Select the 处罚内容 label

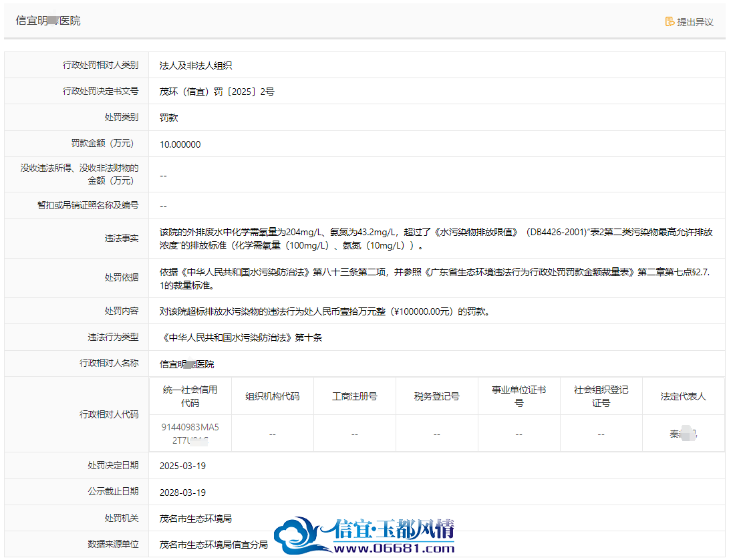pyautogui.click(x=122, y=311)
